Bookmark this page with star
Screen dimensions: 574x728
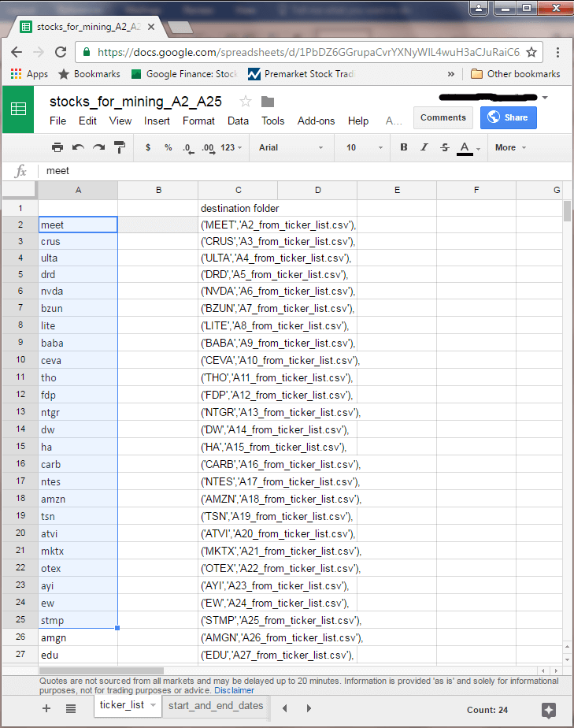tap(531, 52)
